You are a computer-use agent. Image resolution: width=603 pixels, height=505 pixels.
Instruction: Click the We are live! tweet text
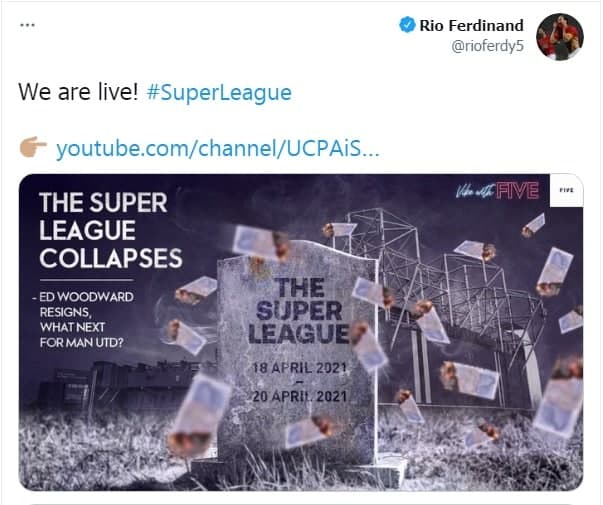click(x=78, y=92)
